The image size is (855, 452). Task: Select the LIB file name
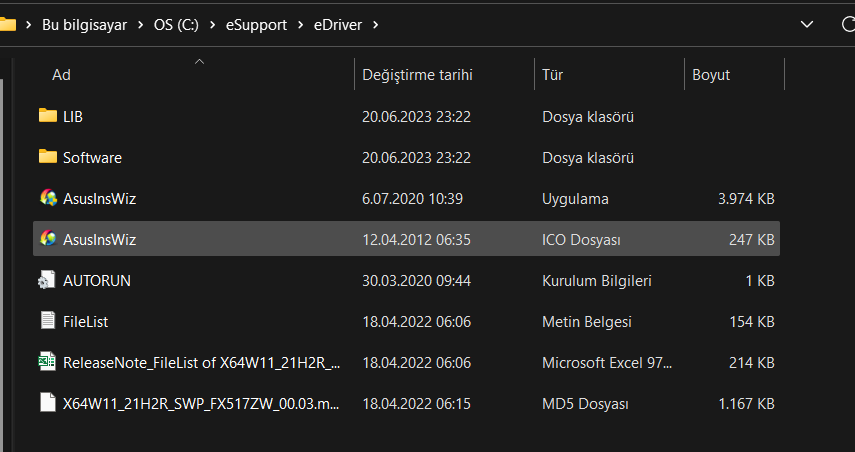(x=73, y=117)
